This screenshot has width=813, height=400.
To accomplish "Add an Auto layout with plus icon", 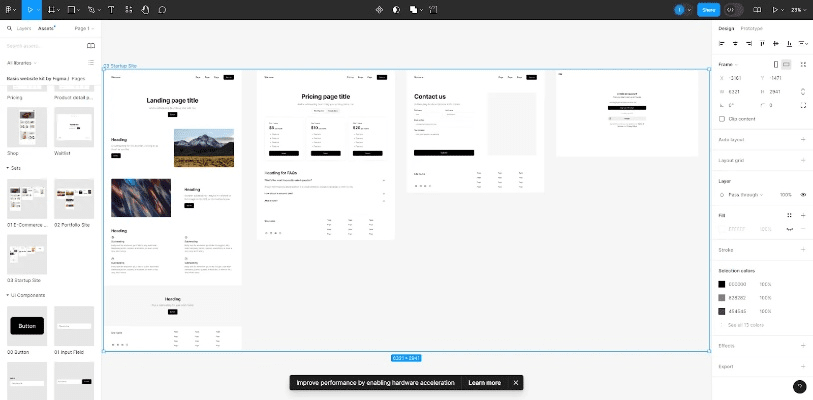I will click(802, 140).
